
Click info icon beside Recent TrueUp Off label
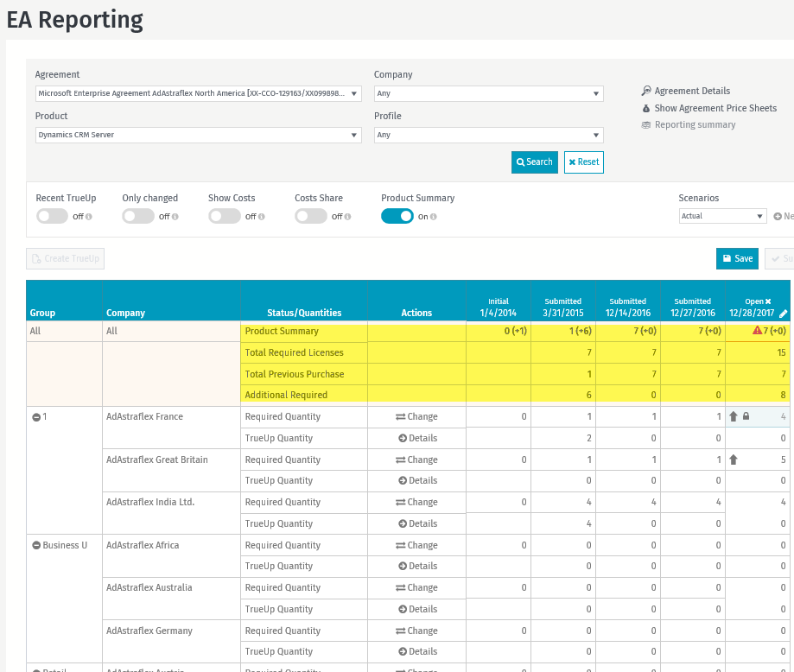(89, 217)
